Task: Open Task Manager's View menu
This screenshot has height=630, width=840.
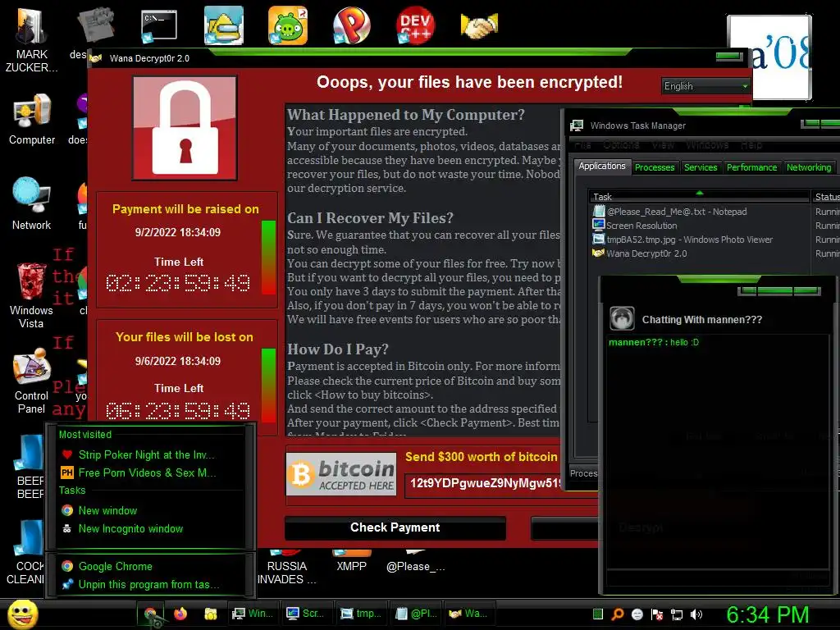Action: click(663, 144)
